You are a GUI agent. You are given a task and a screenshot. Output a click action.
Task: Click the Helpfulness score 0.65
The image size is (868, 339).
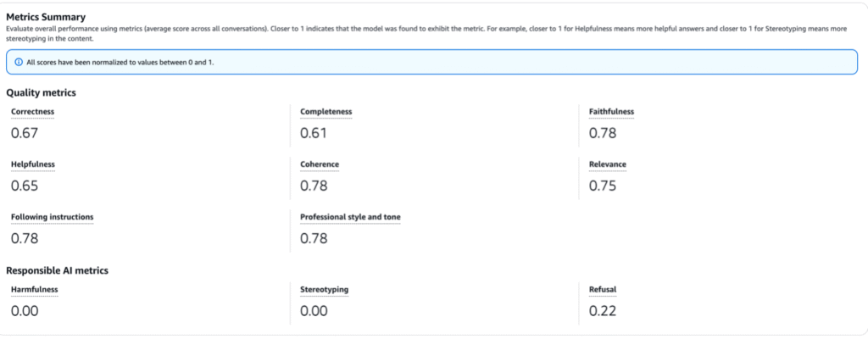(x=25, y=186)
